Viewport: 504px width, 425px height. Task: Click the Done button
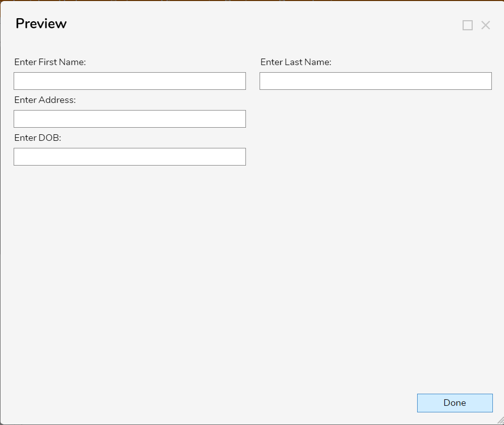[455, 403]
